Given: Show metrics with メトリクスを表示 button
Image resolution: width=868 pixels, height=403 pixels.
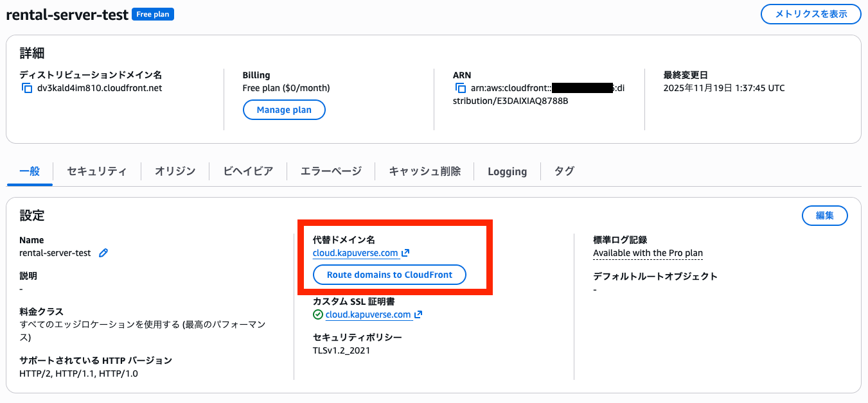Looking at the screenshot, I should [x=811, y=13].
